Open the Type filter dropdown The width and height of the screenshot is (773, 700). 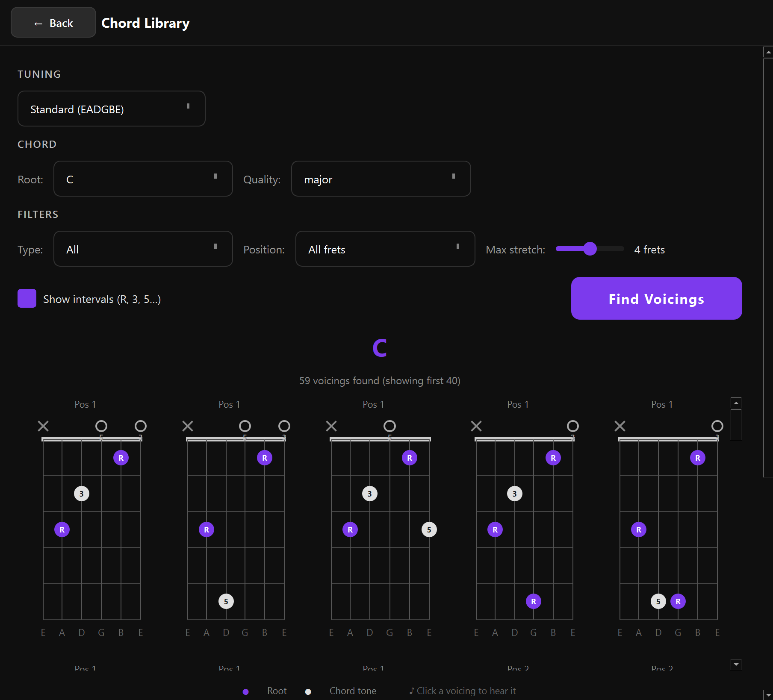point(143,249)
